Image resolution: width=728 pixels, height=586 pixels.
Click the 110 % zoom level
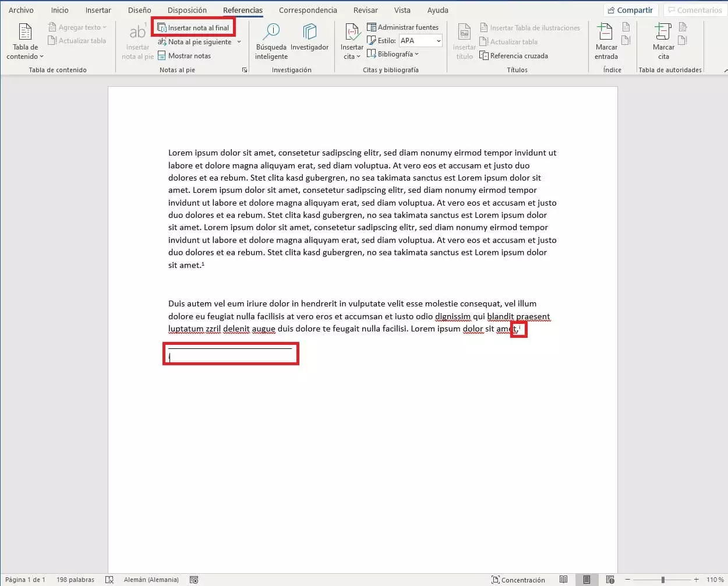click(x=715, y=580)
